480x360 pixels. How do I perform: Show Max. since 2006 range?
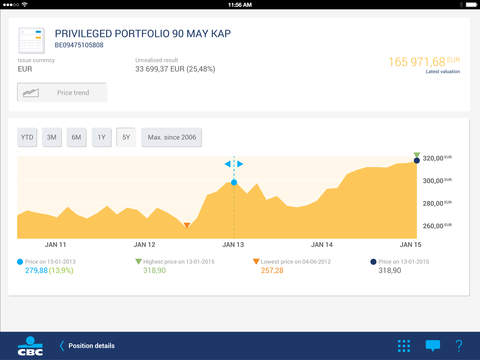(172, 137)
